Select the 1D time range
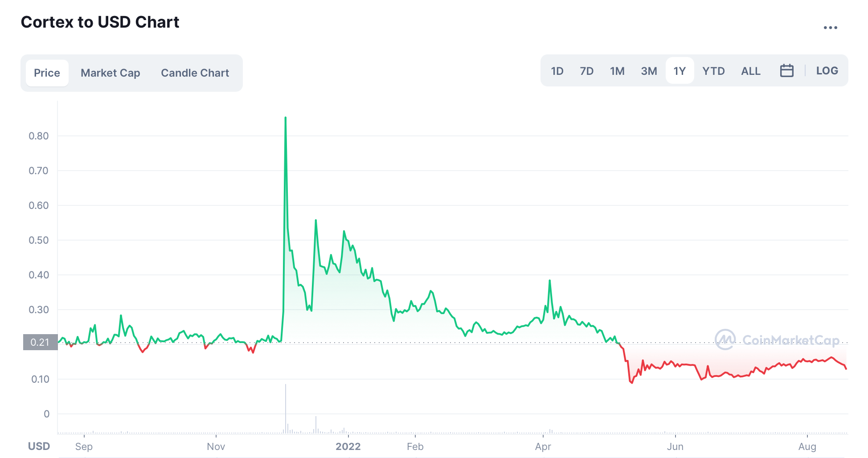 click(x=557, y=71)
